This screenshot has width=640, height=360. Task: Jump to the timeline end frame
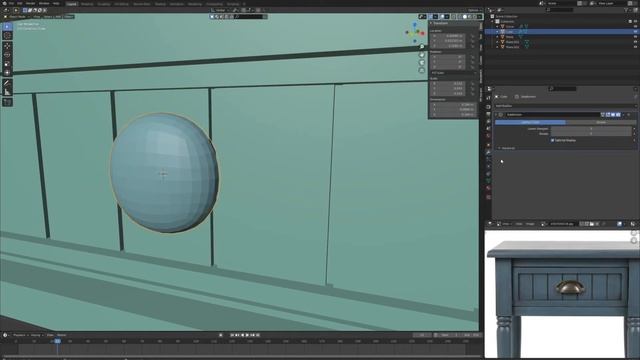point(258,335)
